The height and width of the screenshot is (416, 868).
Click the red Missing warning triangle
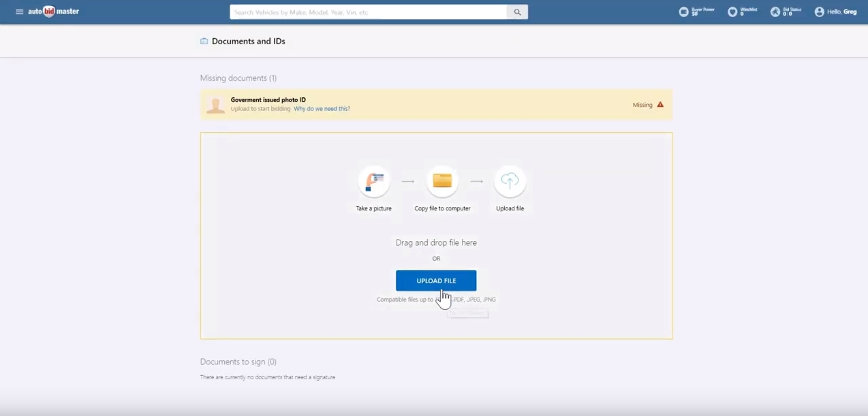pyautogui.click(x=660, y=105)
